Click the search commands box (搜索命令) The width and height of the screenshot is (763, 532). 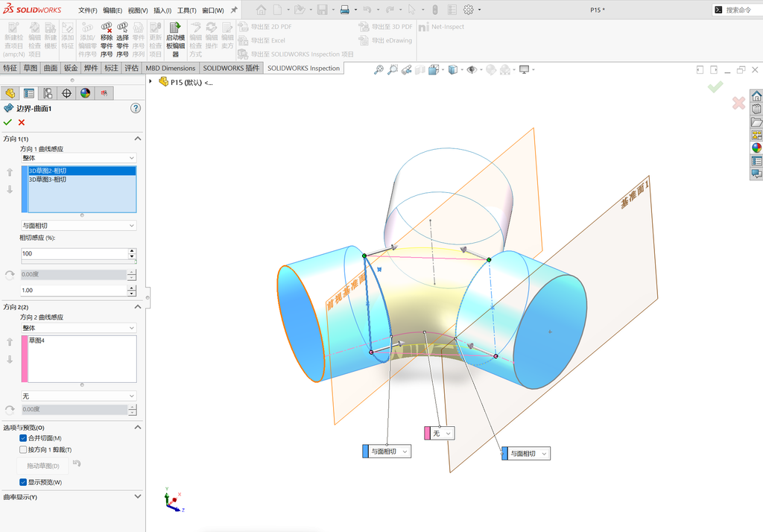click(x=738, y=10)
